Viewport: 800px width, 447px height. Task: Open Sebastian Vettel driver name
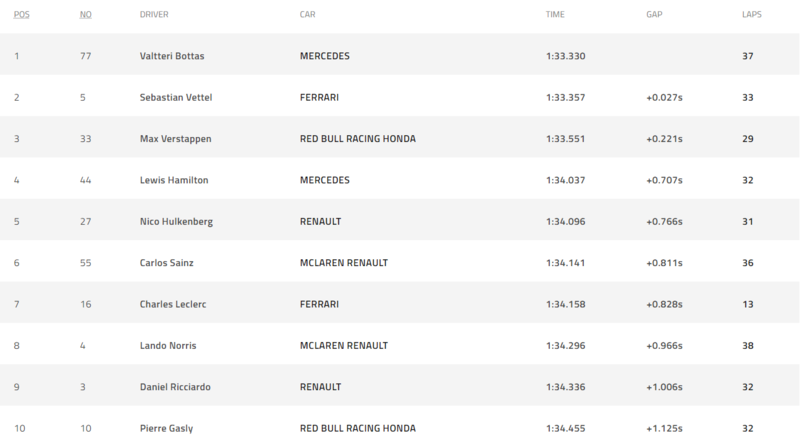click(176, 97)
